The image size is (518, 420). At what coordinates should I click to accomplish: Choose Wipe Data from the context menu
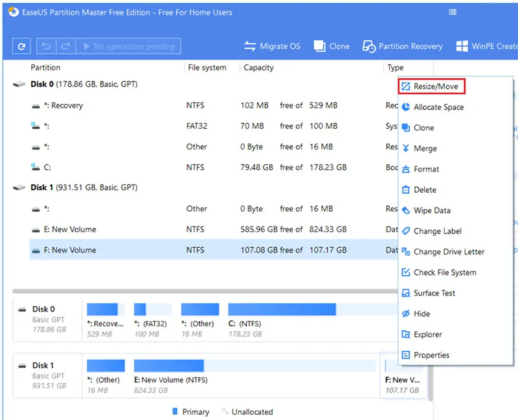pyautogui.click(x=456, y=210)
